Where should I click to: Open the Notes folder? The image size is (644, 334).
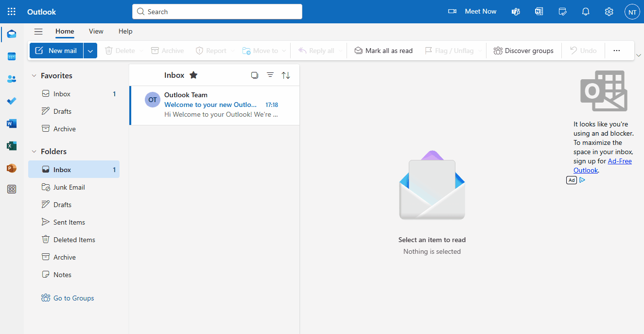[x=74, y=275]
